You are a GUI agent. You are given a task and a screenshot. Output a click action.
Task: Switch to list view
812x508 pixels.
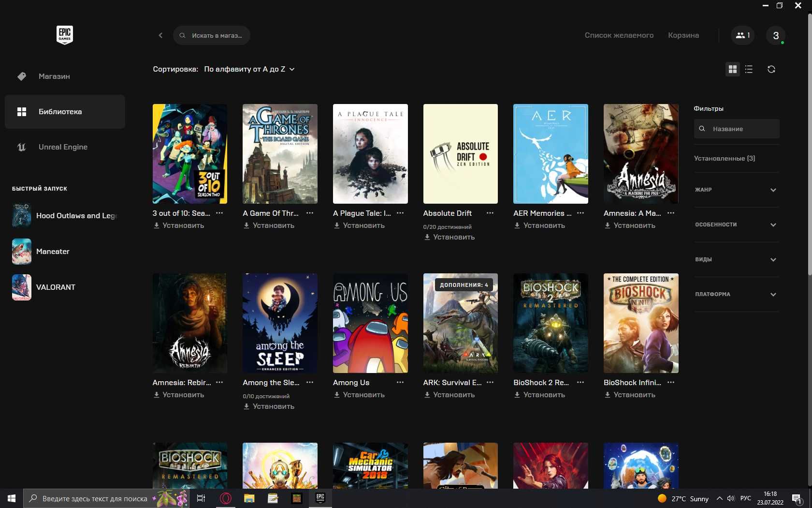tap(749, 69)
